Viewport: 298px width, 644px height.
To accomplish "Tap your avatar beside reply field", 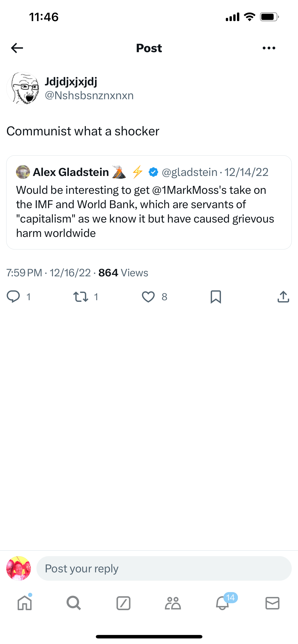I will pyautogui.click(x=19, y=568).
